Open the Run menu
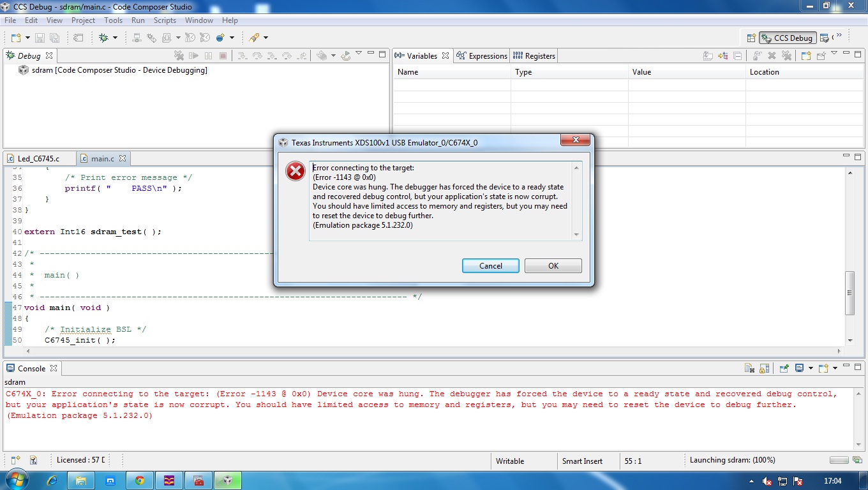 [x=138, y=20]
